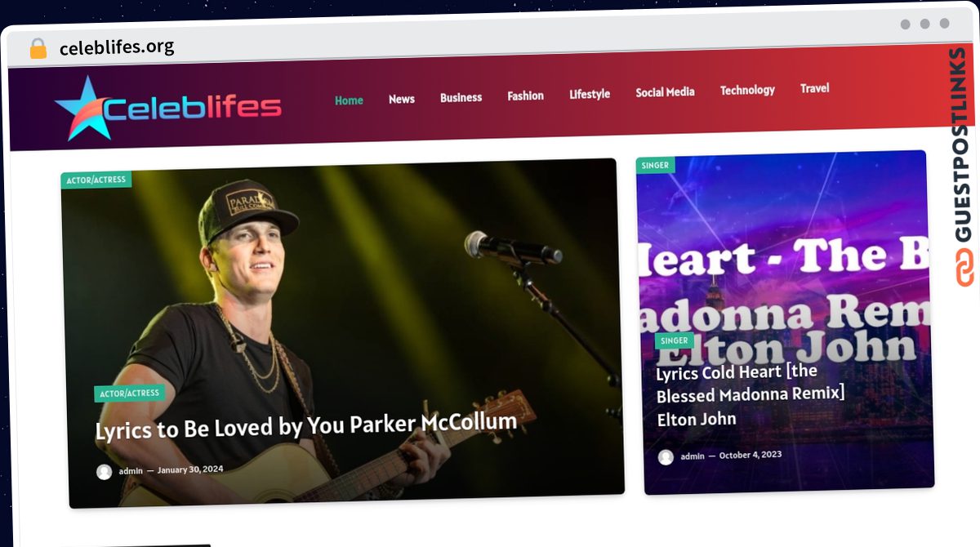Click the January 30, 2024 date link
The height and width of the screenshot is (547, 980).
pyautogui.click(x=190, y=469)
